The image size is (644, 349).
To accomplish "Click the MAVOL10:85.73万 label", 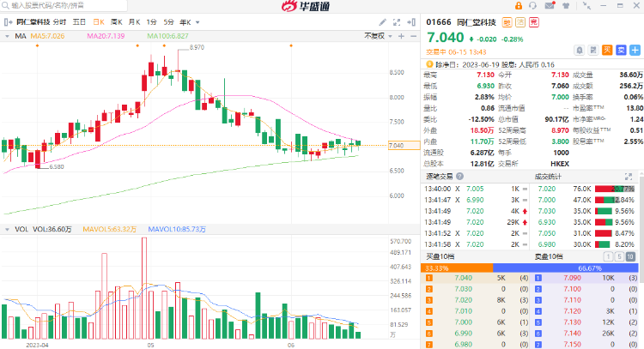I will pos(177,229).
